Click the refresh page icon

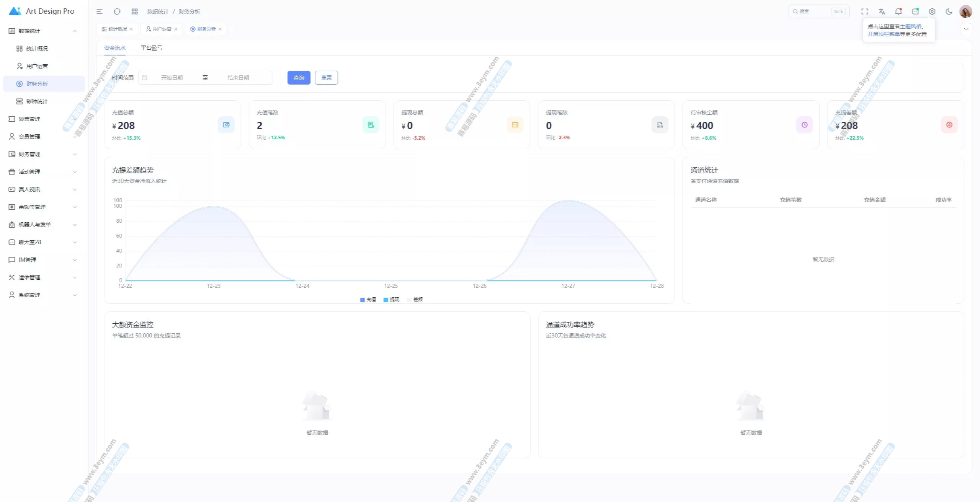[117, 11]
